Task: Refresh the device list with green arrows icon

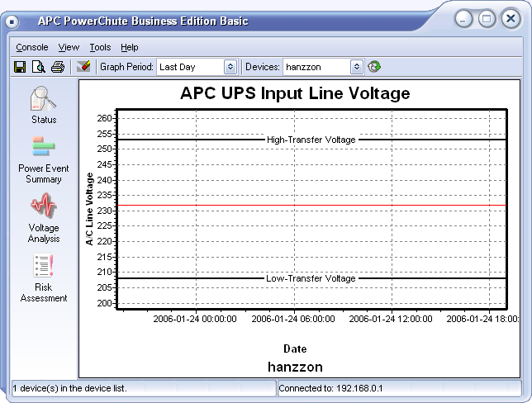Action: 374,67
